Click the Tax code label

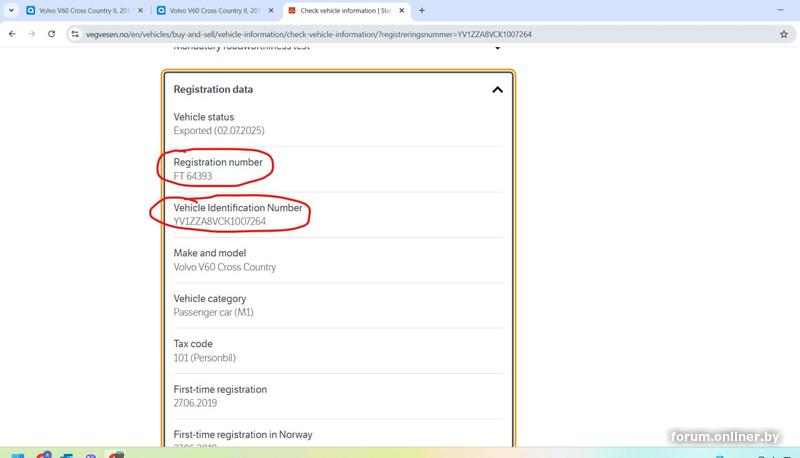coord(193,344)
